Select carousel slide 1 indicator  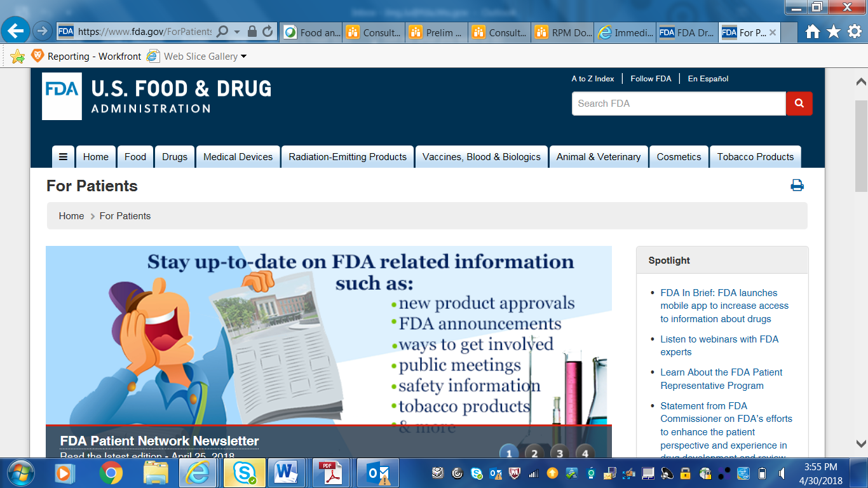pos(509,453)
